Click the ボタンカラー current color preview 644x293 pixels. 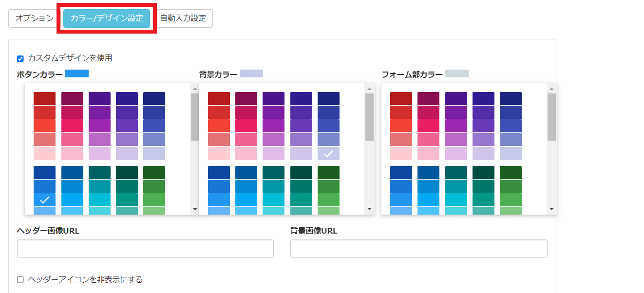tap(77, 73)
